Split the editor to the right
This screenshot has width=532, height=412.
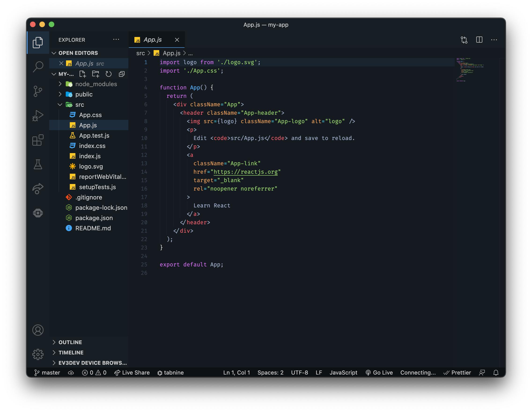479,40
